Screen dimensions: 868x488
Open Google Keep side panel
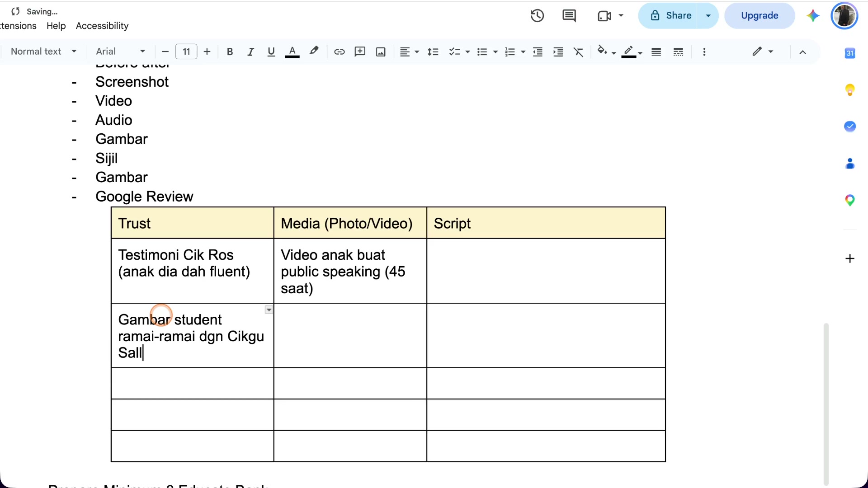850,90
